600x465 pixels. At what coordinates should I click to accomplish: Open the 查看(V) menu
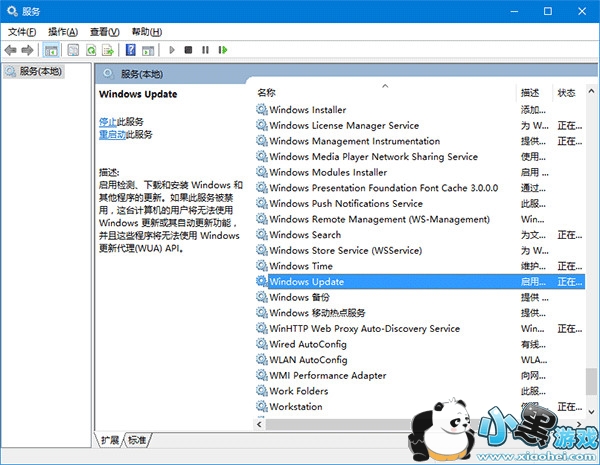(x=104, y=32)
